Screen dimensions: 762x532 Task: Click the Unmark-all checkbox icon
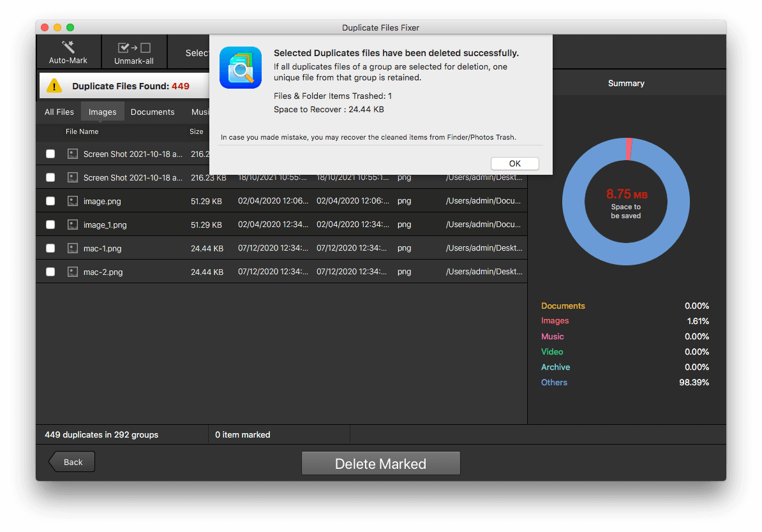[x=134, y=48]
